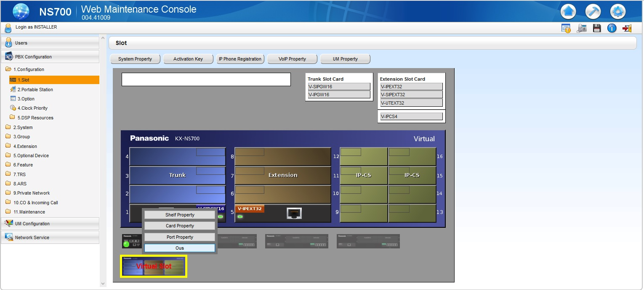Save data with the floppy disk icon
Viewport: 644px width, 290px height.
point(596,28)
